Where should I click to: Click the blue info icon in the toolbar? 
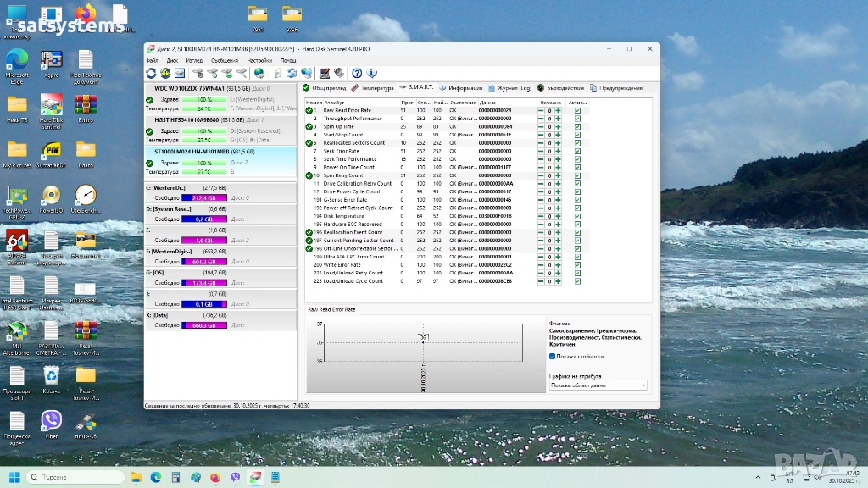(x=371, y=73)
